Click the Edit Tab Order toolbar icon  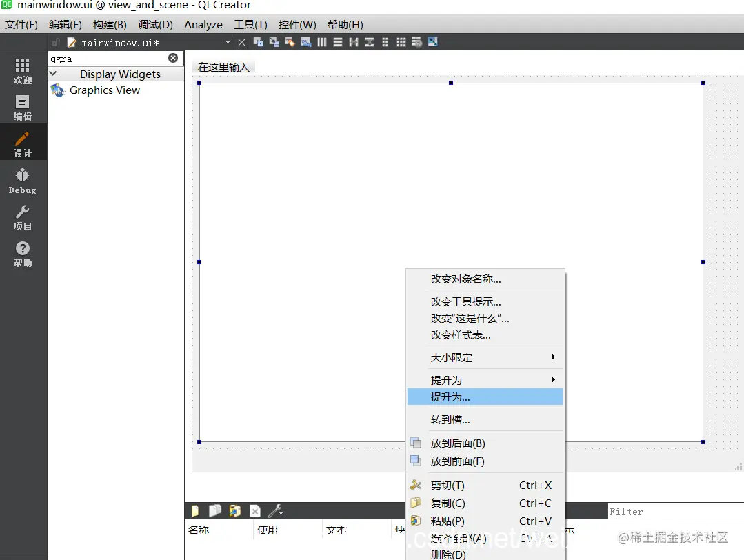tap(306, 42)
